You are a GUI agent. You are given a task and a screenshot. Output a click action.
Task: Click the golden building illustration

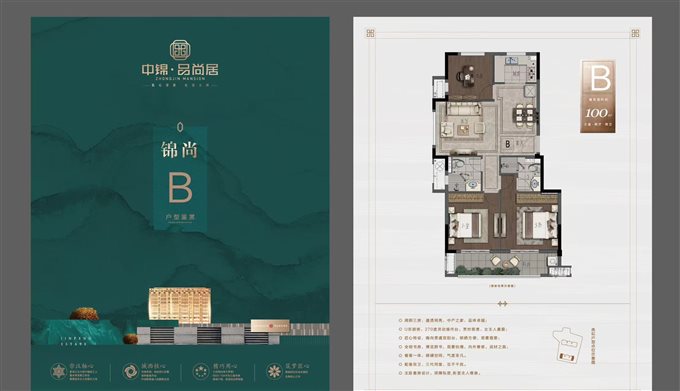click(180, 306)
